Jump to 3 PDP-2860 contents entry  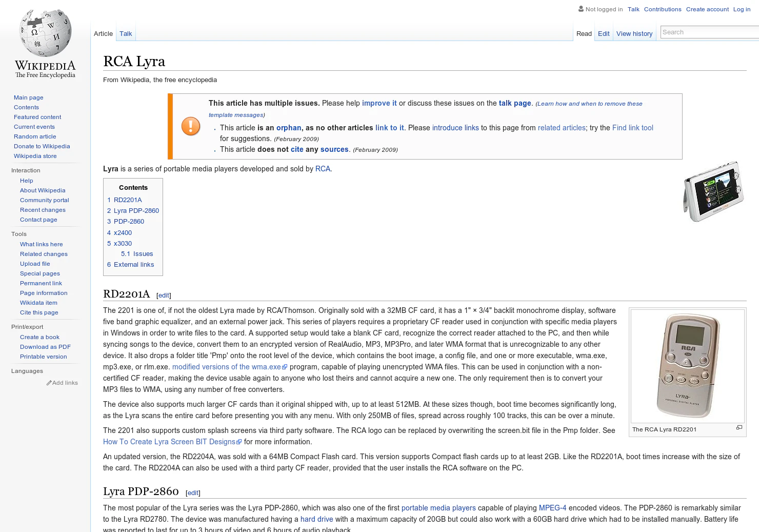click(126, 222)
